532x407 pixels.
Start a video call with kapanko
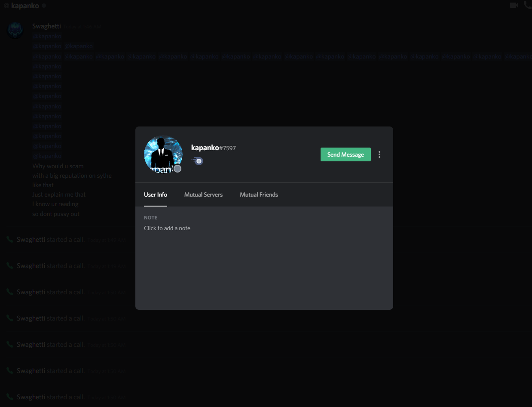tap(514, 5)
